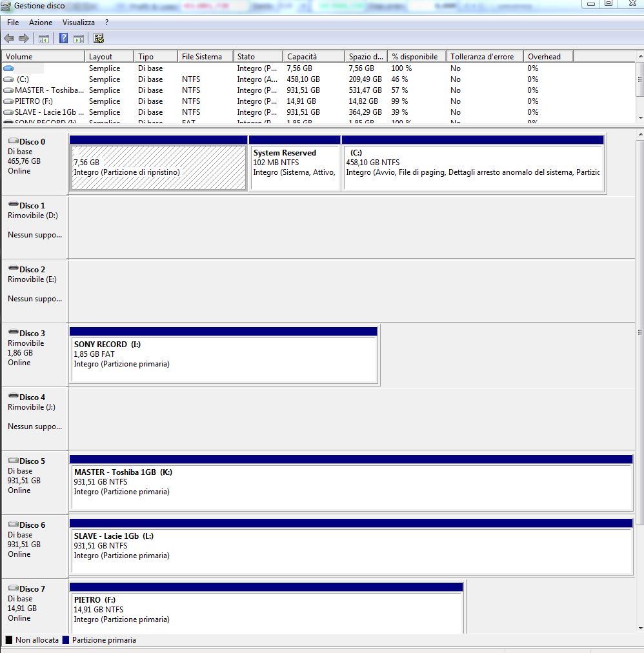Select the PIETRO (F:) volume icon in list
This screenshot has height=653, width=644.
(x=8, y=101)
